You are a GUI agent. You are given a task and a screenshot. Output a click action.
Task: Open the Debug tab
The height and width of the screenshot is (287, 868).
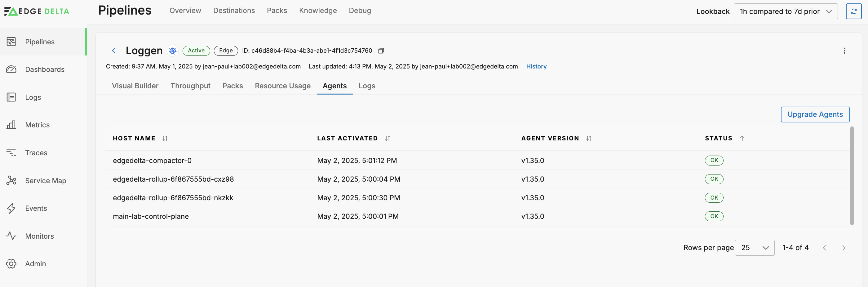360,11
